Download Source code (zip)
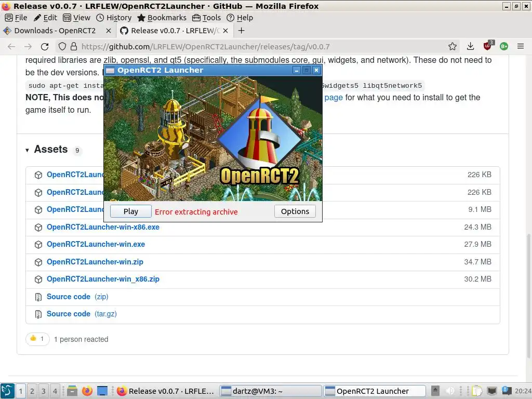The width and height of the screenshot is (532, 399). pyautogui.click(x=77, y=297)
